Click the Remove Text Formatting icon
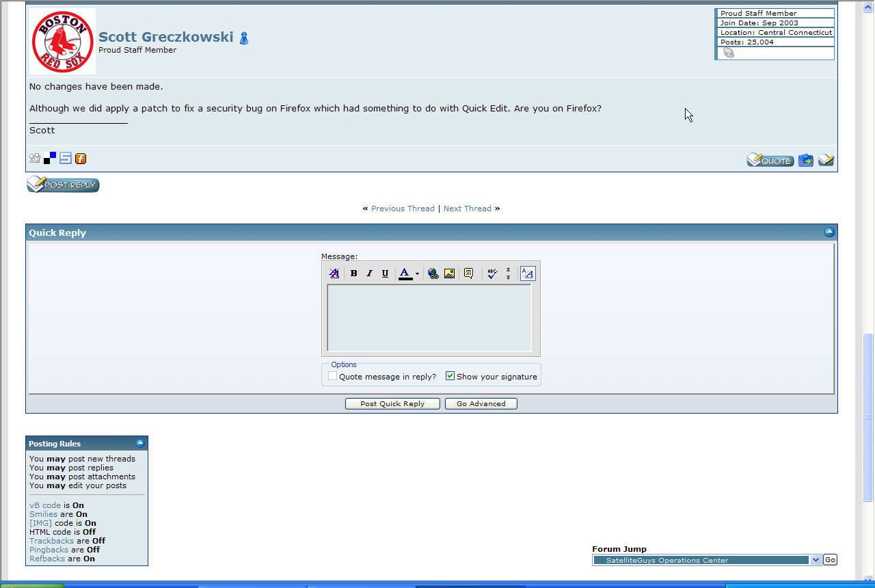875x588 pixels. 334,273
